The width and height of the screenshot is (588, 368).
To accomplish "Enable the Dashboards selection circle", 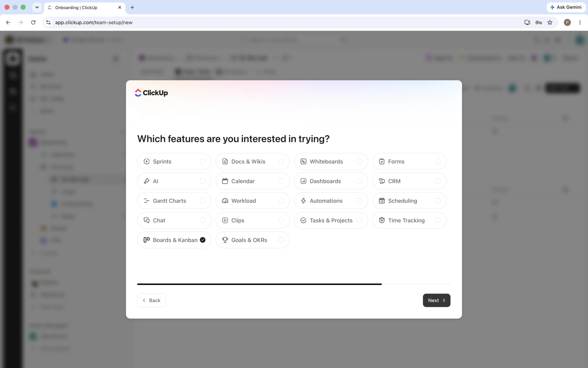I will click(359, 181).
